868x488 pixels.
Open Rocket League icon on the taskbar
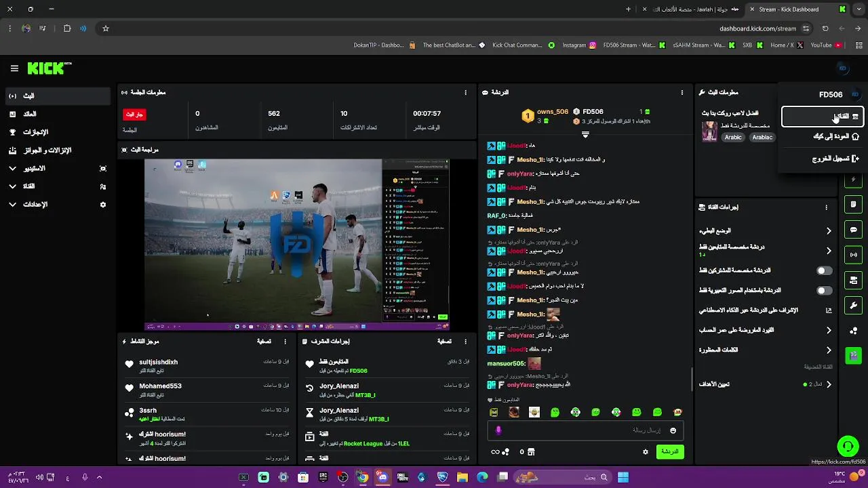click(x=442, y=477)
